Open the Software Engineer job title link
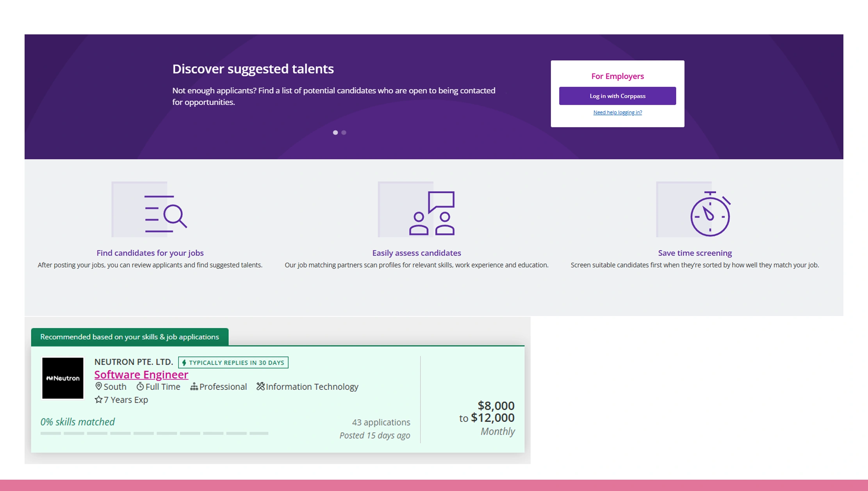This screenshot has width=868, height=491. (x=141, y=374)
